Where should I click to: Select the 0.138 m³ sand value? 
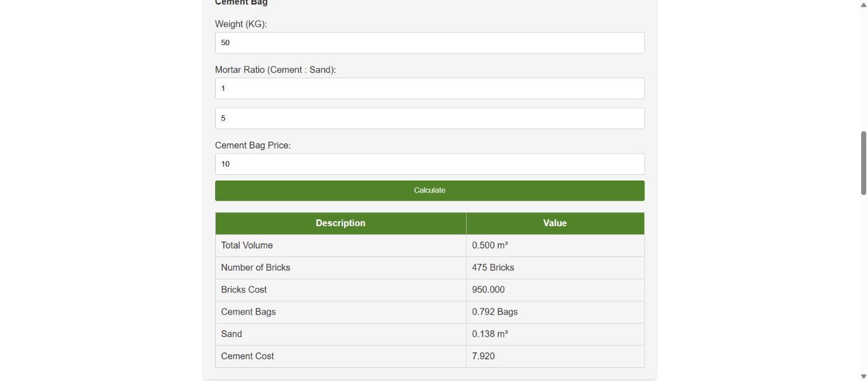(490, 334)
